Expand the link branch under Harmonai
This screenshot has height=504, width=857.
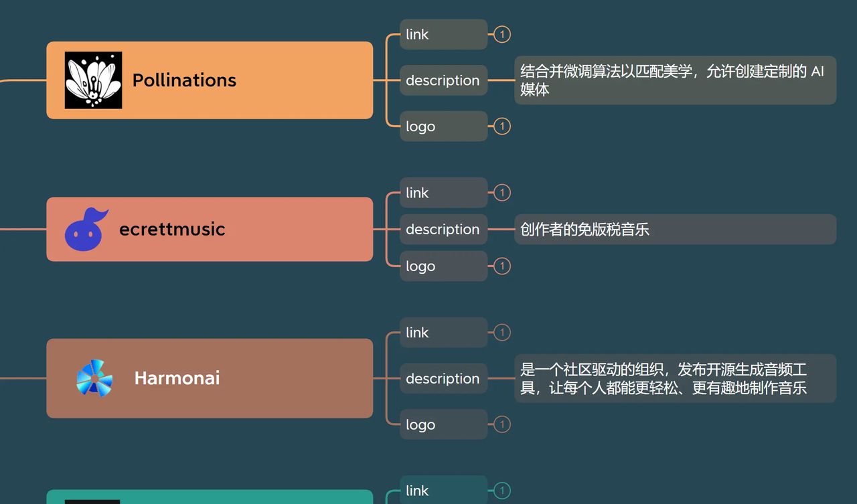pyautogui.click(x=501, y=332)
